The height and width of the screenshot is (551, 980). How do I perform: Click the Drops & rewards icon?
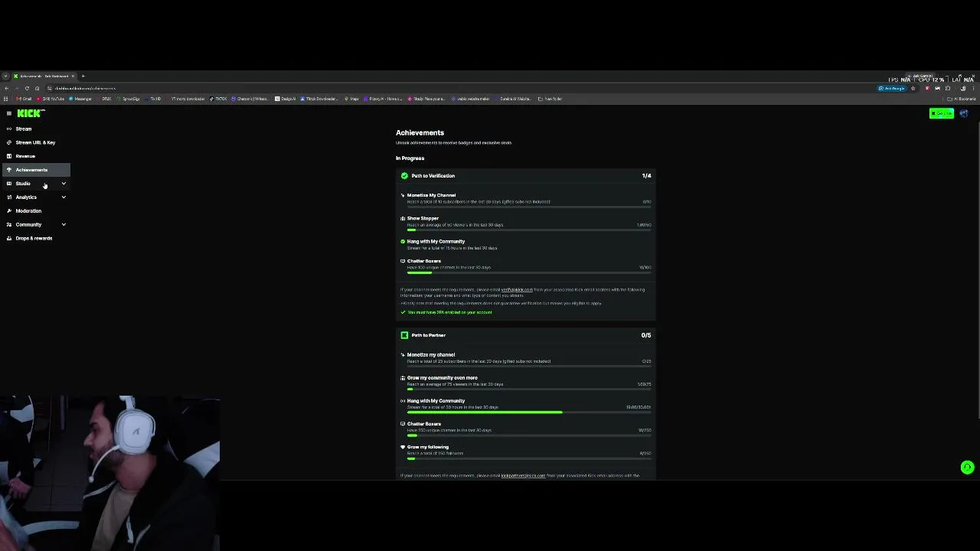coord(9,239)
